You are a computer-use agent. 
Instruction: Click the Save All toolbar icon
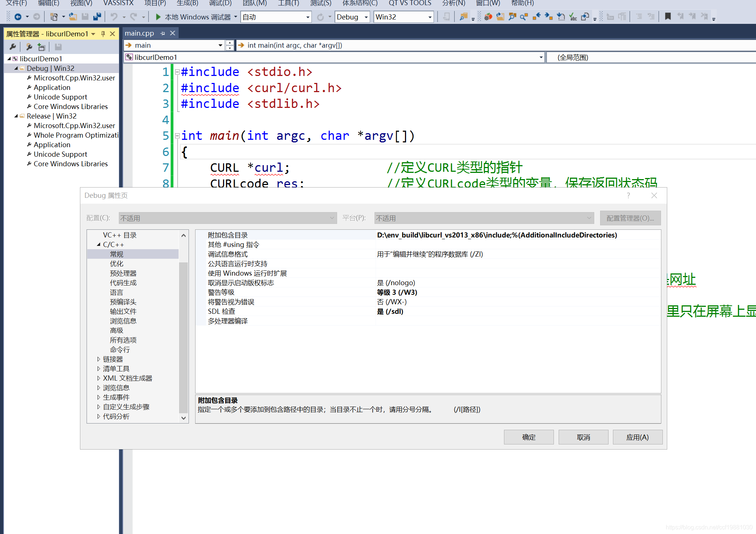point(97,17)
